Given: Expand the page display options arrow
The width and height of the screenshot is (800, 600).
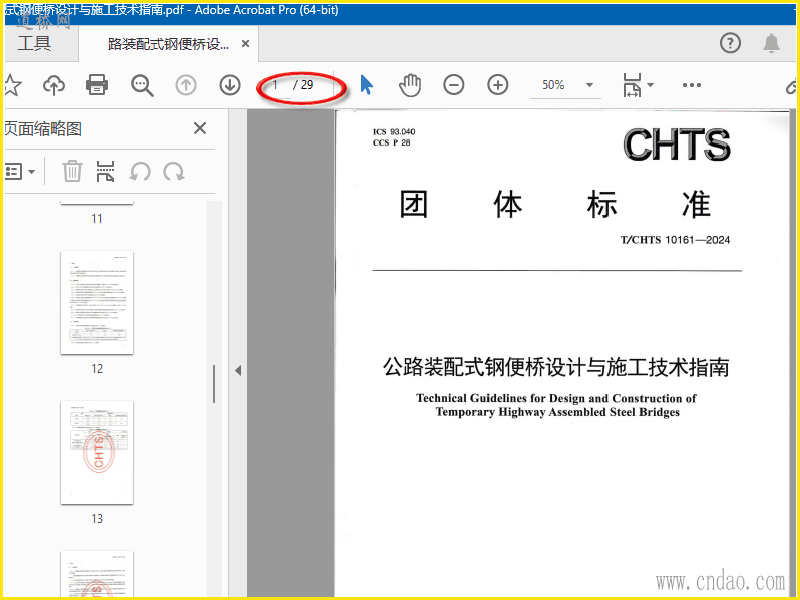Looking at the screenshot, I should click(651, 85).
